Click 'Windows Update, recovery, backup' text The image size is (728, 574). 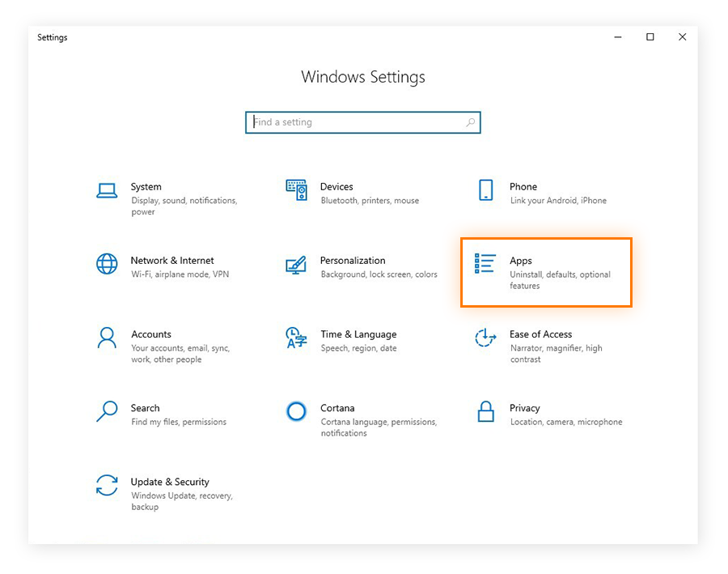tap(182, 501)
